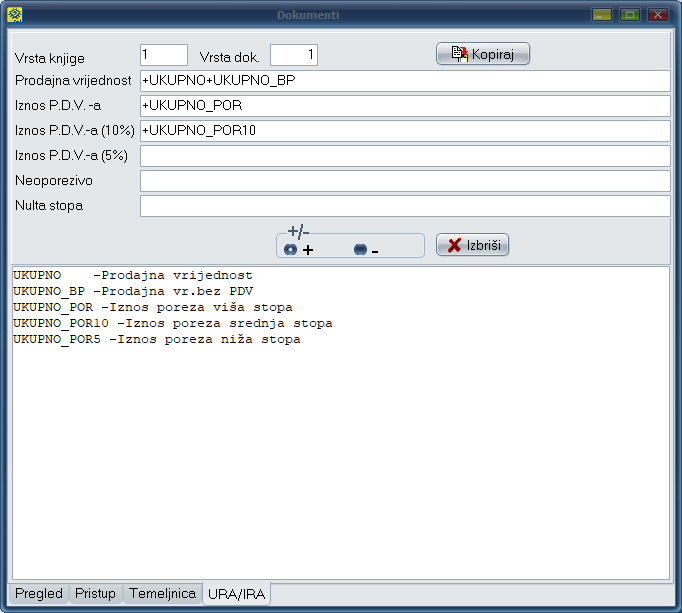The height and width of the screenshot is (613, 682).
Task: Select the minus sign radio option
Action: click(x=360, y=250)
